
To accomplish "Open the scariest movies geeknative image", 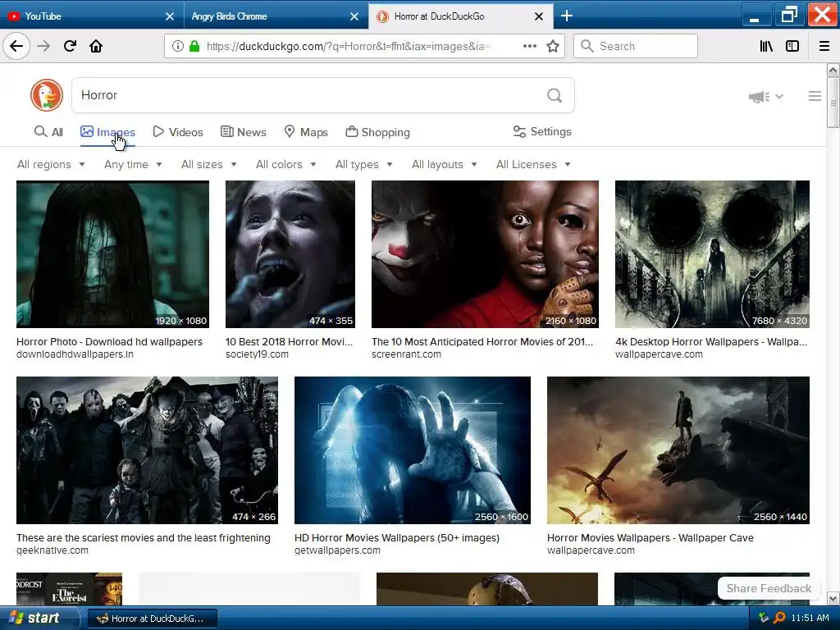I will [x=147, y=450].
